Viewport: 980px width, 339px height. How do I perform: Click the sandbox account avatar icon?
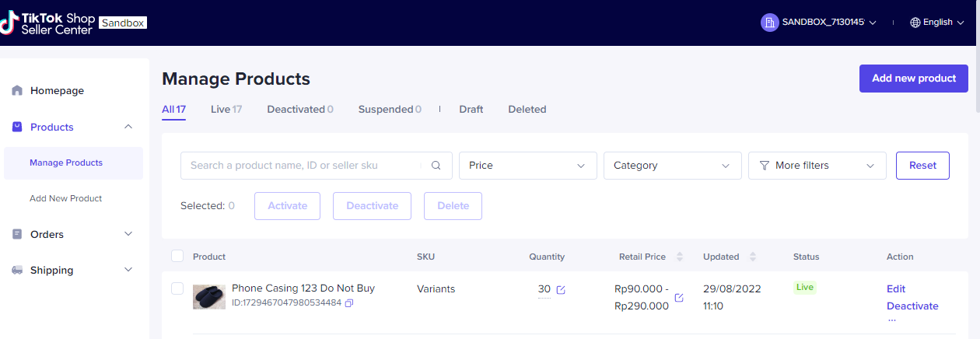click(769, 23)
